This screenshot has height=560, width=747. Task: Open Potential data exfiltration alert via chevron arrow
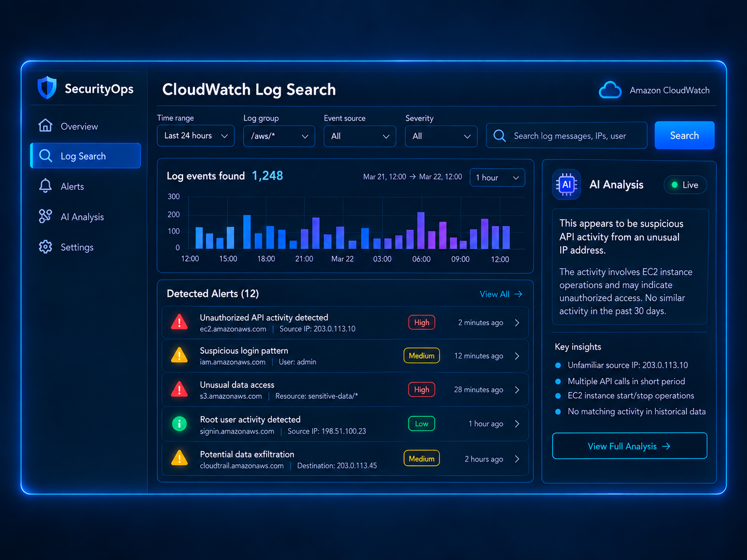pyautogui.click(x=517, y=459)
